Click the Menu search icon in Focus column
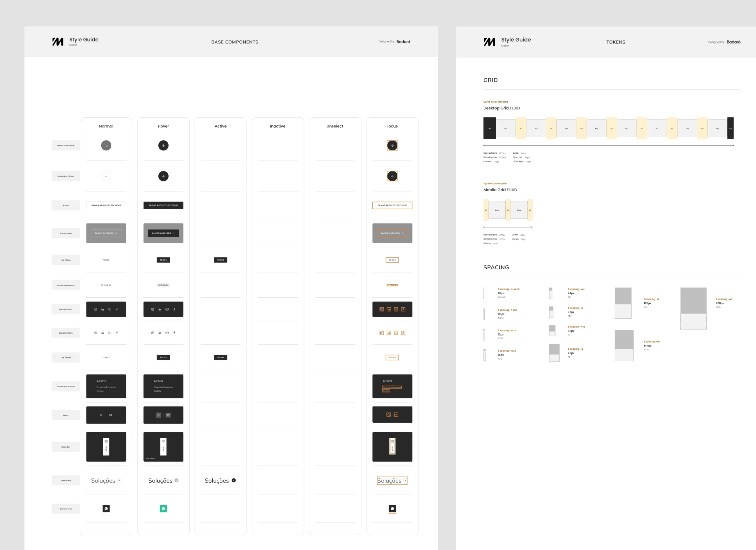Screen dimensions: 756x550 pos(389,415)
